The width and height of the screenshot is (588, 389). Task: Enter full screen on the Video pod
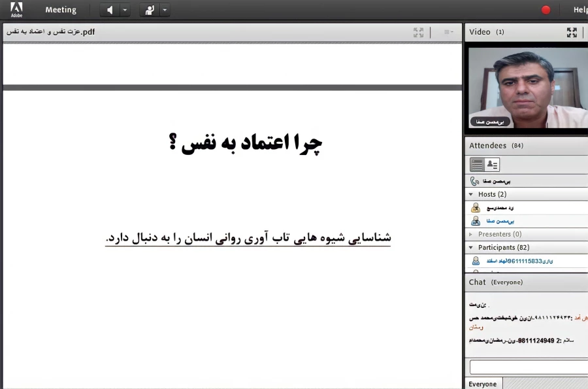coord(571,31)
